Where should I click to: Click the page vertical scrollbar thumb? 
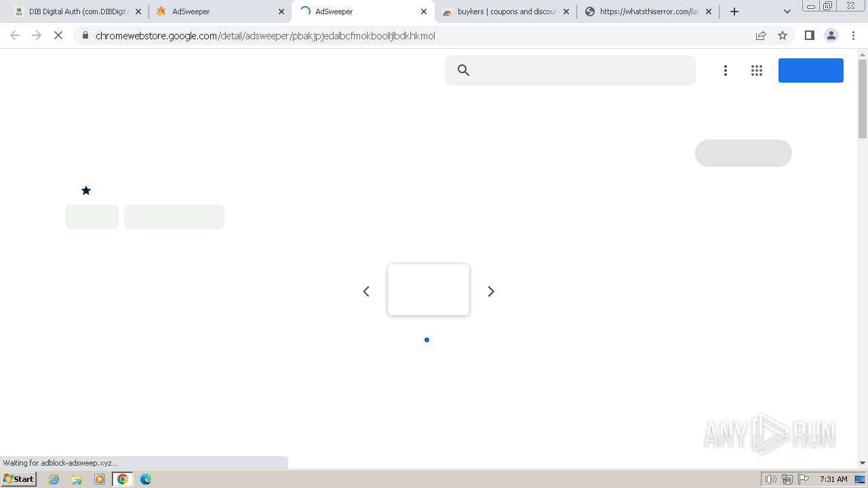click(x=863, y=98)
